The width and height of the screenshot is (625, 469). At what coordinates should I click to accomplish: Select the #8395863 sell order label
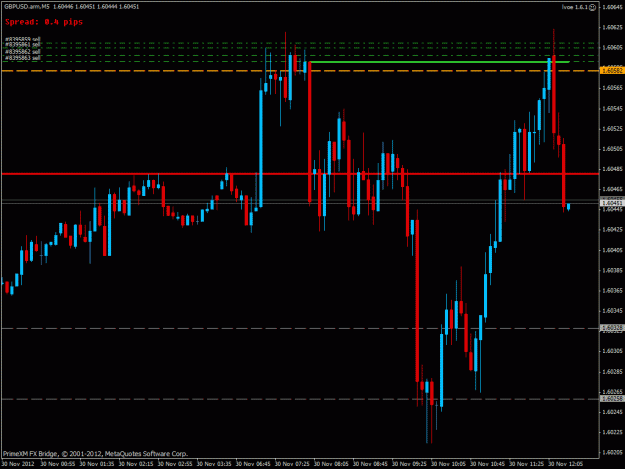tap(23, 58)
